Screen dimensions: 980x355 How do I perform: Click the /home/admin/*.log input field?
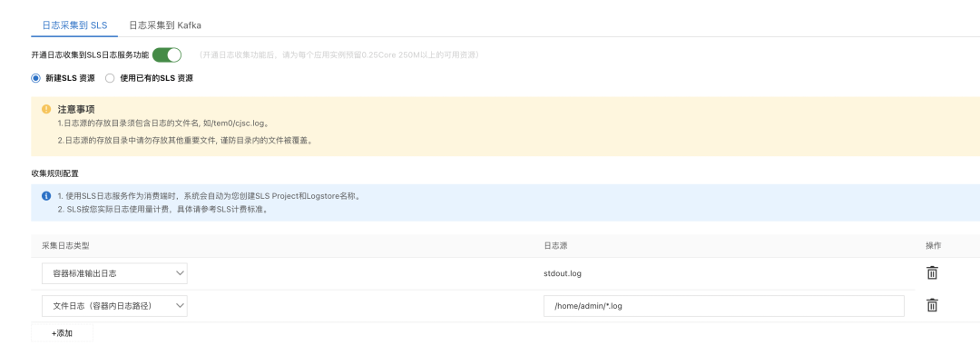pos(724,306)
